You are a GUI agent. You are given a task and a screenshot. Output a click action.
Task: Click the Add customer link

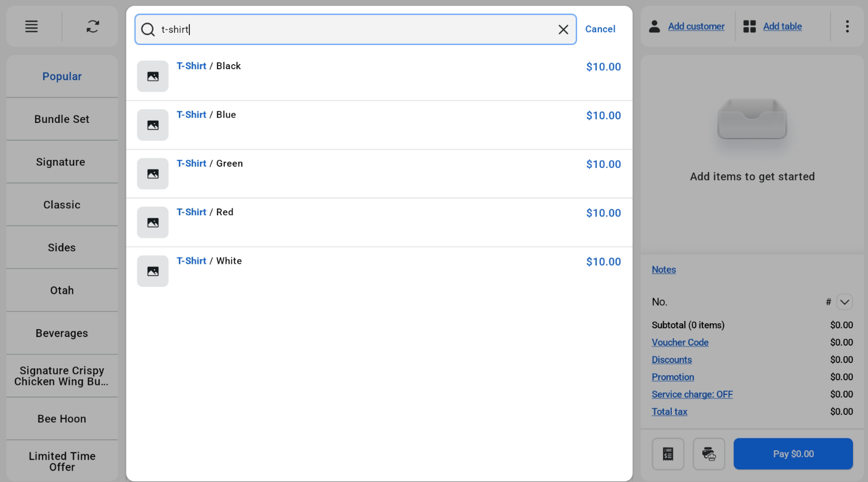[696, 27]
